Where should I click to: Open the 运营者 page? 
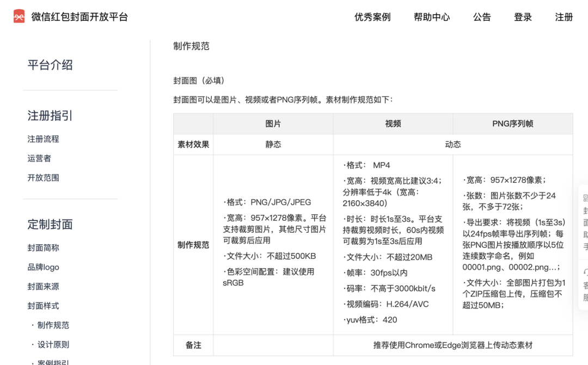(39, 158)
